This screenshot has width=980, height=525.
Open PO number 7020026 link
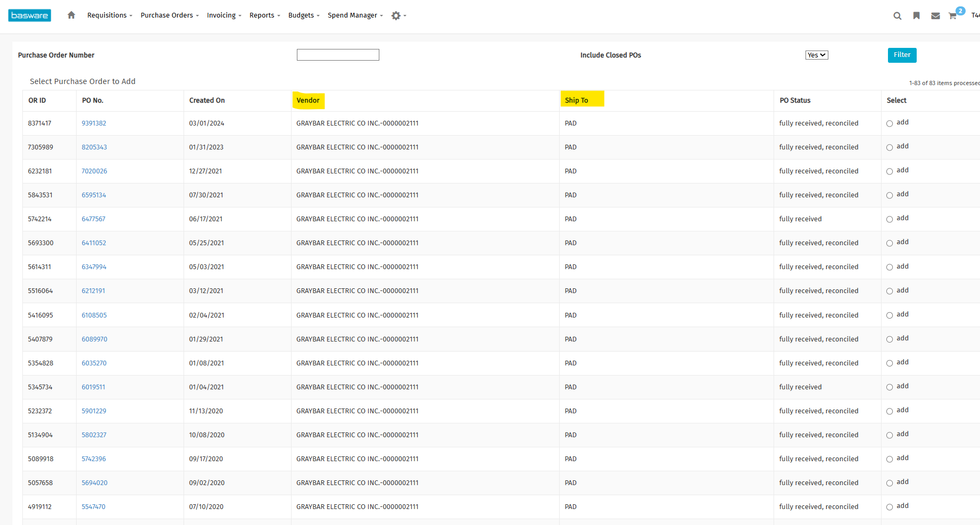(x=94, y=171)
